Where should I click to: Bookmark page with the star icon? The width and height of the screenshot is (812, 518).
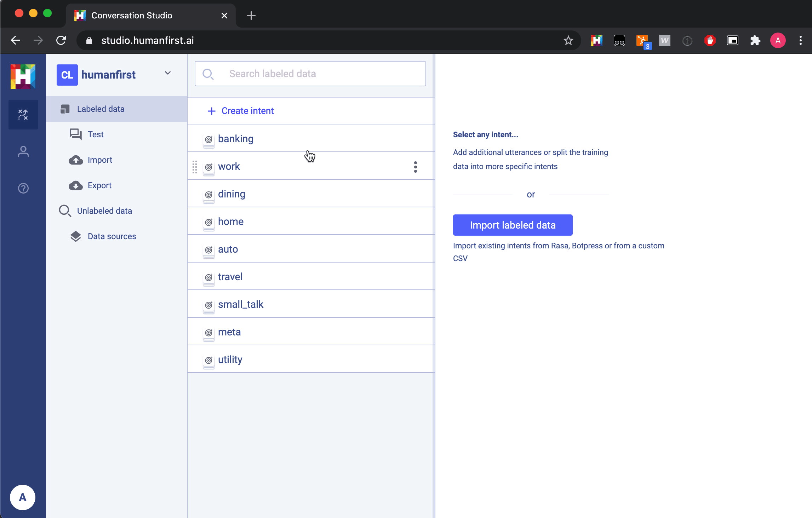[568, 40]
